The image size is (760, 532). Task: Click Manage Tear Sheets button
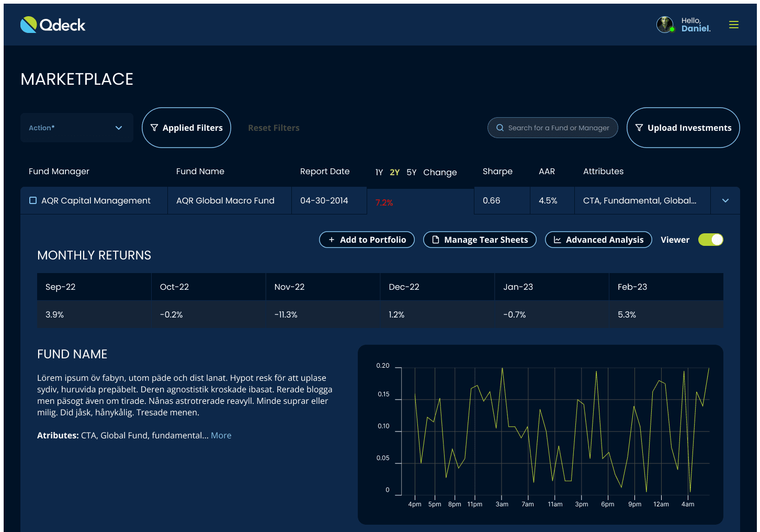480,240
